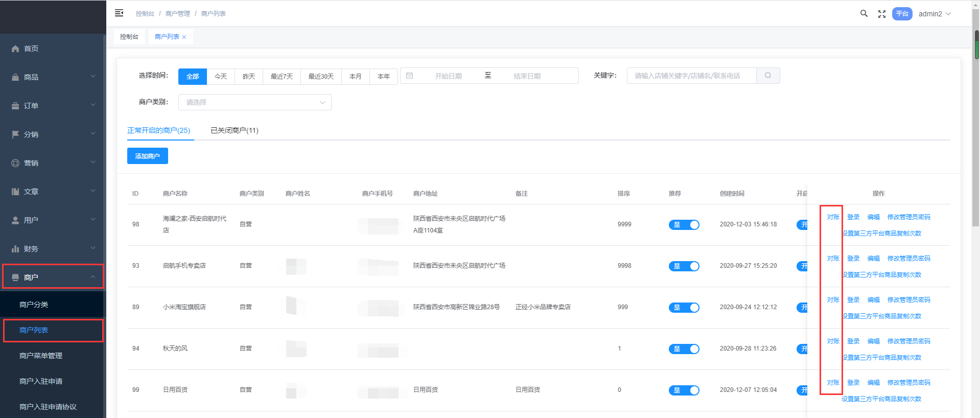This screenshot has width=980, height=418.
Task: Click the 添加商户 button
Action: (x=147, y=156)
